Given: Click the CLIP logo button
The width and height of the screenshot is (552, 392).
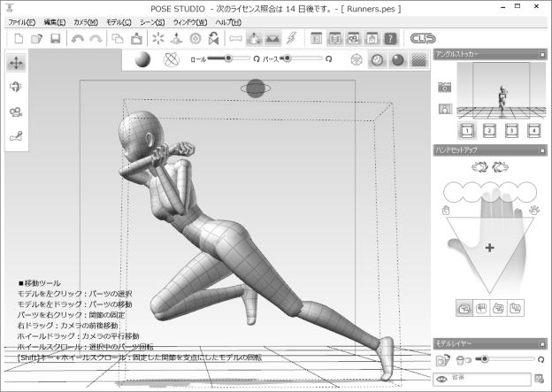Looking at the screenshot, I should point(423,38).
